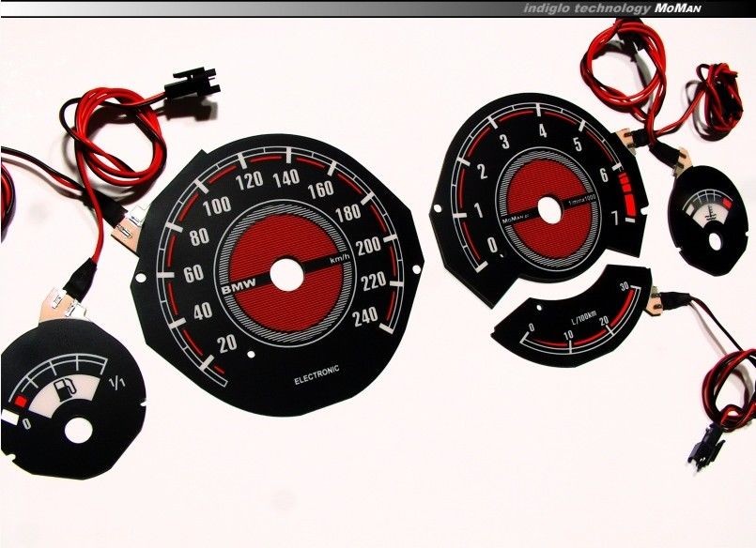The width and height of the screenshot is (756, 548).
Task: Click '160' on the speedometer
Action: point(320,190)
